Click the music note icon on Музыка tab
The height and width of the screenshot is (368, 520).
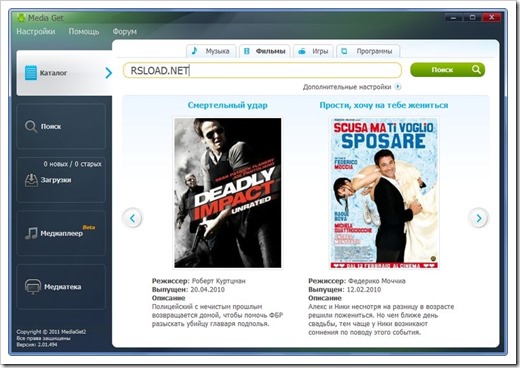(195, 51)
